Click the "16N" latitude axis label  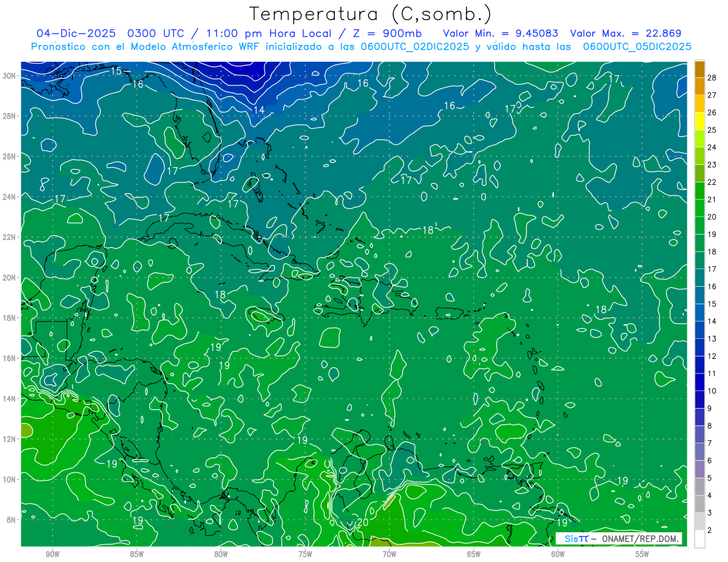[9, 358]
